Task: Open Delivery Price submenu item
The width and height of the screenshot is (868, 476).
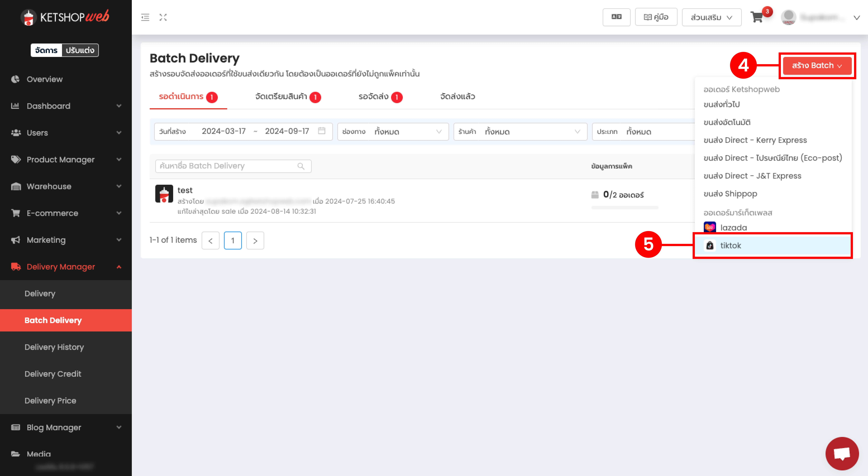Action: tap(66, 401)
